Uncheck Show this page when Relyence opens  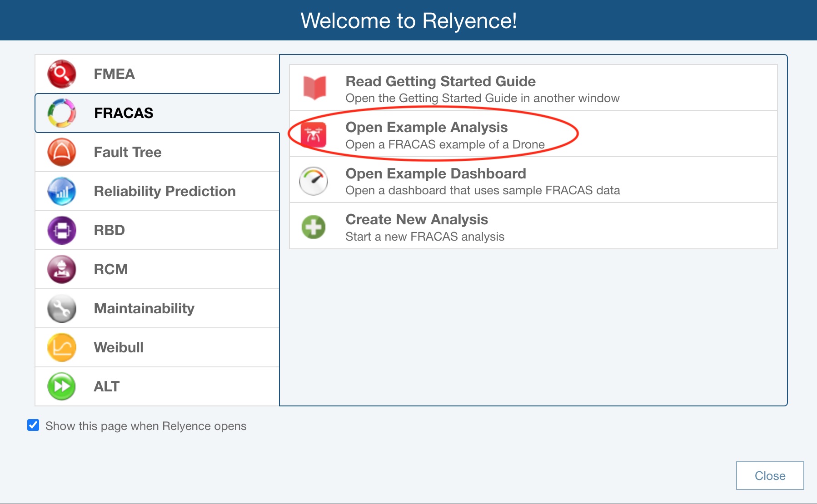pyautogui.click(x=33, y=425)
